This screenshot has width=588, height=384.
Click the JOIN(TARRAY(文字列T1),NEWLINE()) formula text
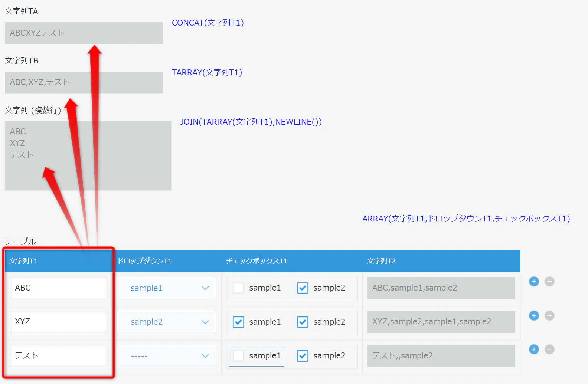coord(251,122)
